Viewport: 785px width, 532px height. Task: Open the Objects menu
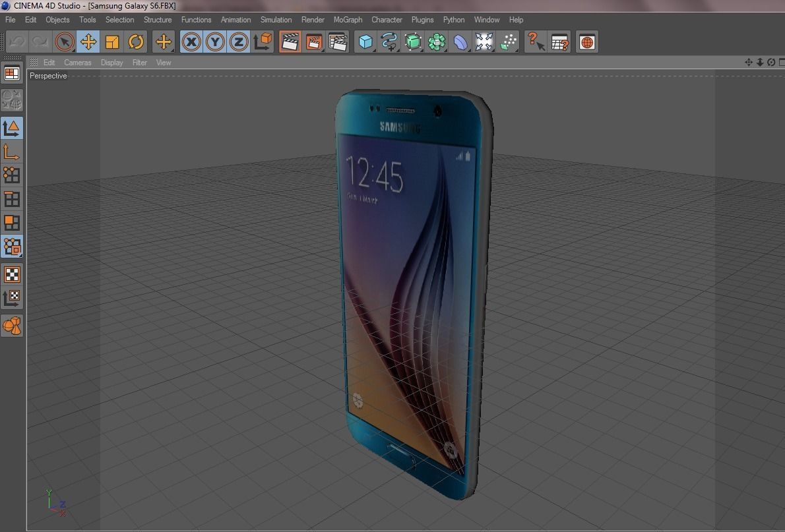pyautogui.click(x=57, y=20)
